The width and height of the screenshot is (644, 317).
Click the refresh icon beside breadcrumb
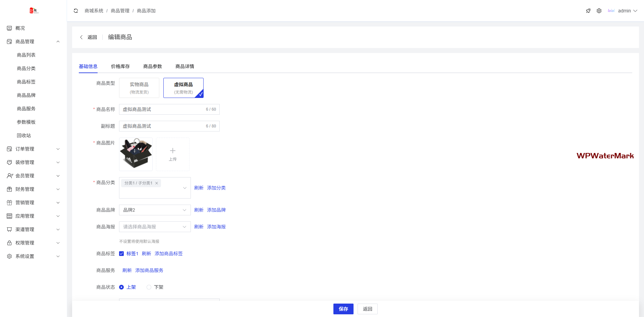point(76,11)
